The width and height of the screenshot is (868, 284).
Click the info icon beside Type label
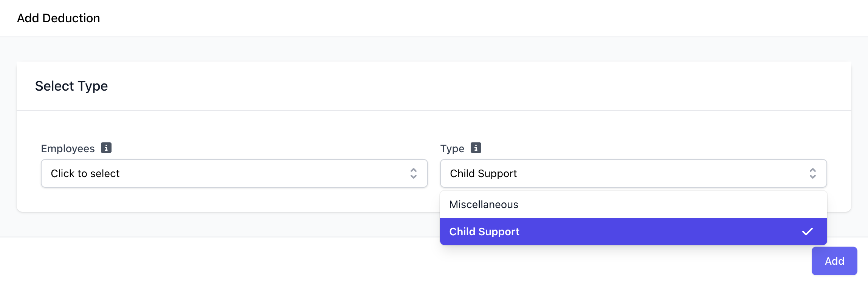coord(476,148)
